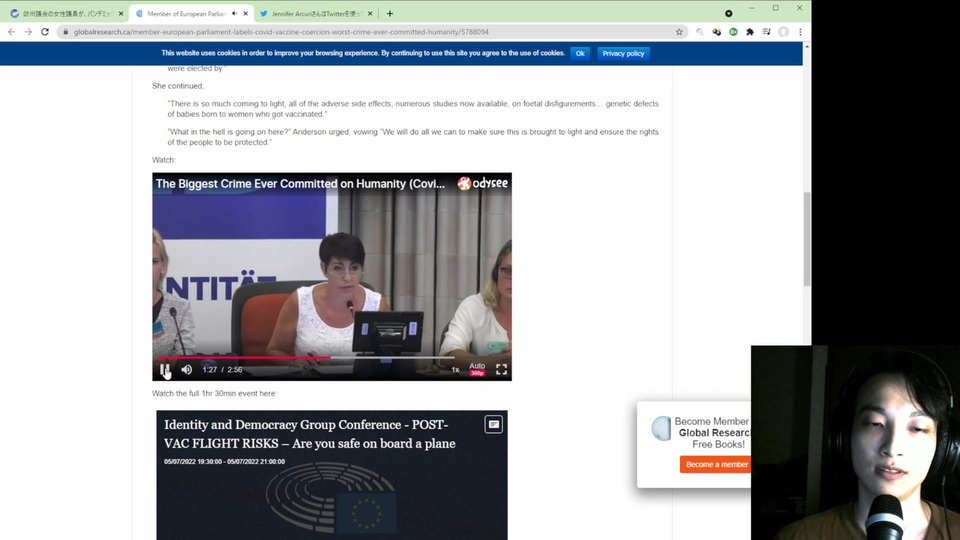The image size is (960, 540).
Task: Open the 1x playback speed menu
Action: click(x=455, y=370)
